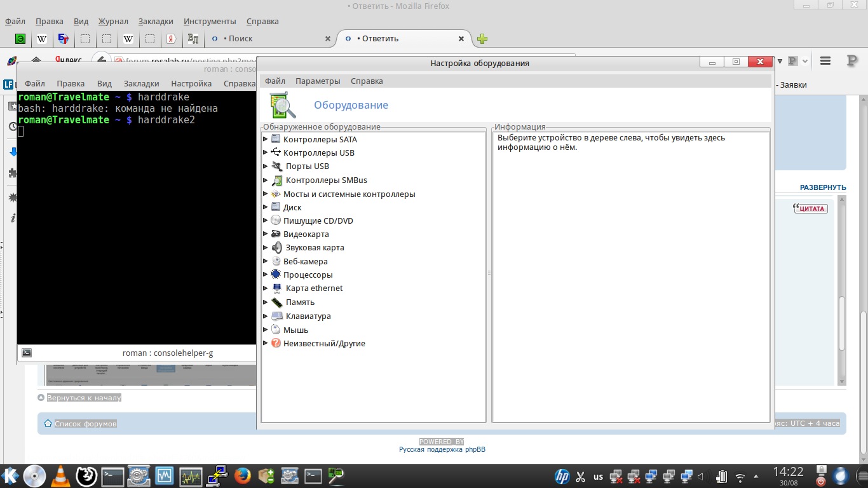Open the Klipper scissors clipboard icon

[580, 477]
